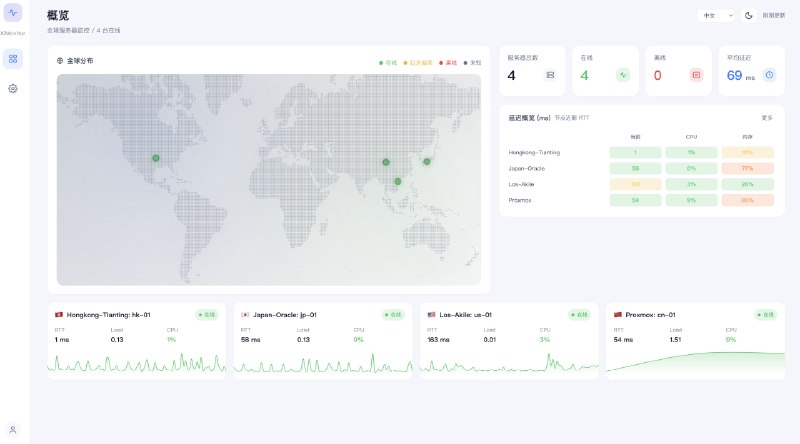Click the online status badge on jp-01 card
The width and height of the screenshot is (800, 444).
click(393, 315)
